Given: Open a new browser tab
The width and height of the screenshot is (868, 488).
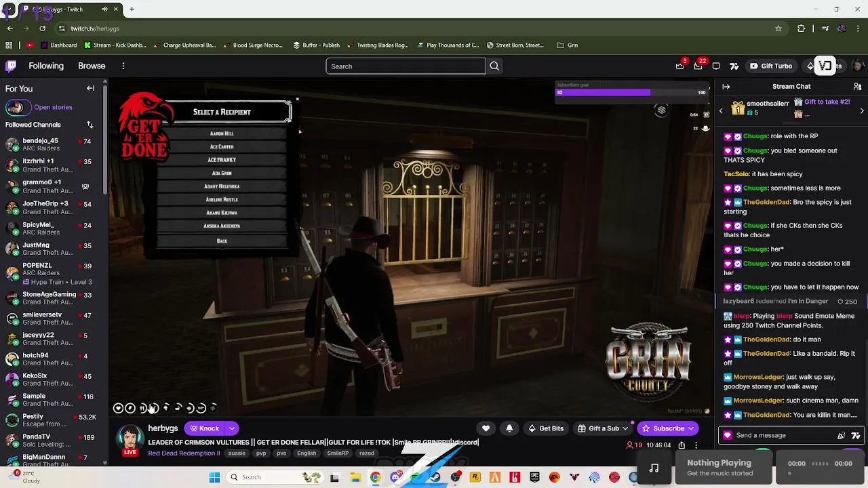Looking at the screenshot, I should [x=132, y=9].
